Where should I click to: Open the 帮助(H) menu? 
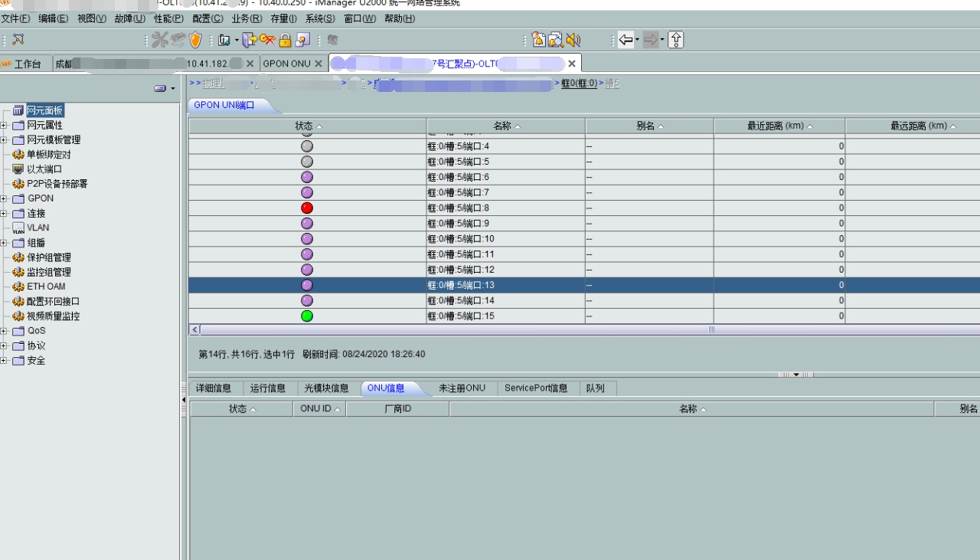coord(400,18)
